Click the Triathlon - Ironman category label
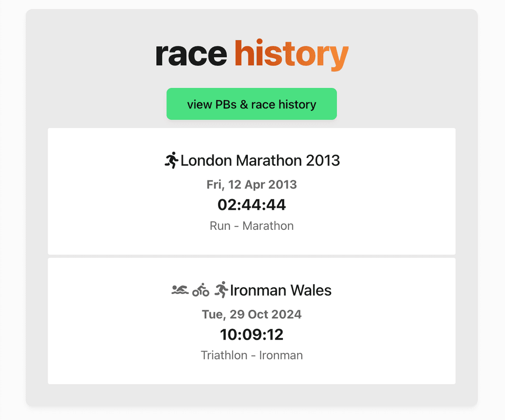Screen dimensions: 505x420 coord(252,356)
